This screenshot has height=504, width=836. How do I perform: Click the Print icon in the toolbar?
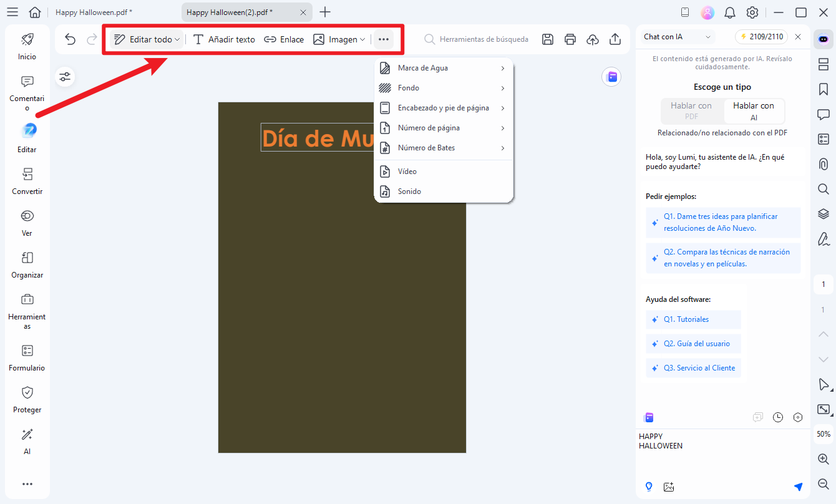click(x=570, y=39)
